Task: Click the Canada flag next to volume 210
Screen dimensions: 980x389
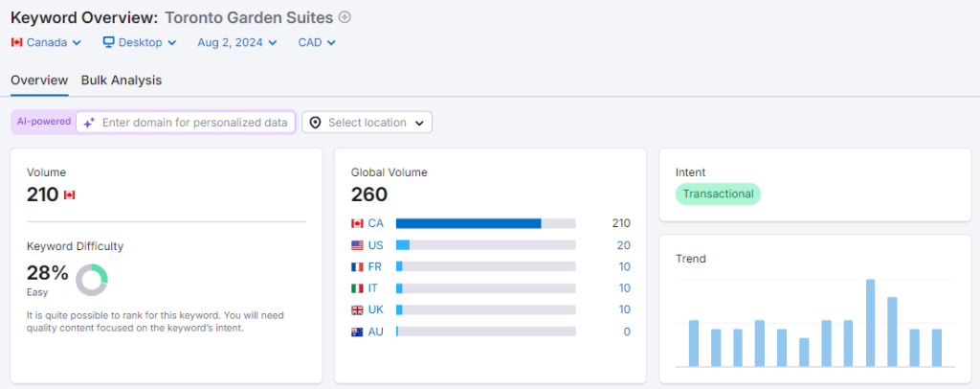Action: pos(69,195)
